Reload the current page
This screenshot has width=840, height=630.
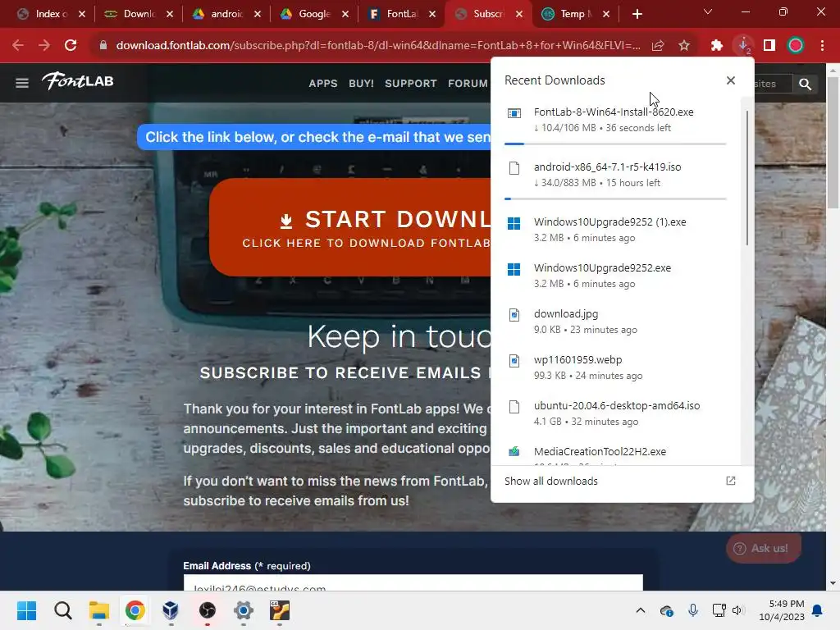click(71, 46)
